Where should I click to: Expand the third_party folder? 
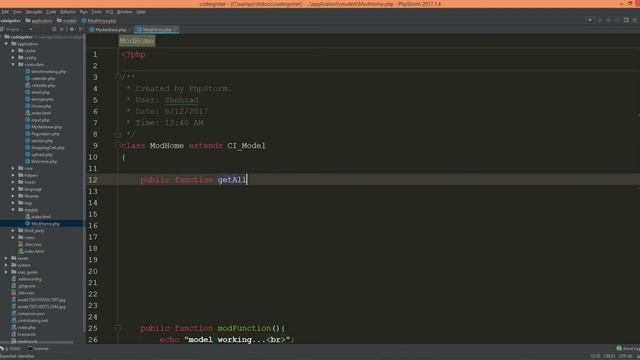pyautogui.click(x=13, y=231)
